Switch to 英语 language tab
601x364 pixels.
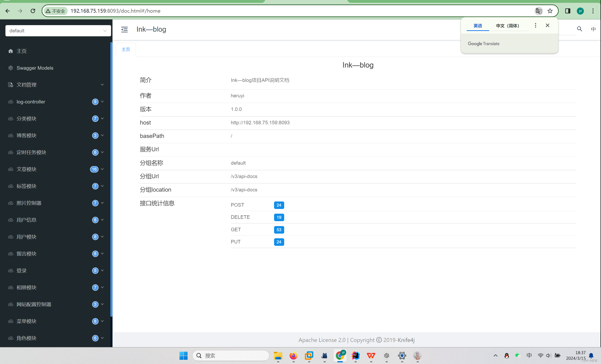pos(478,26)
